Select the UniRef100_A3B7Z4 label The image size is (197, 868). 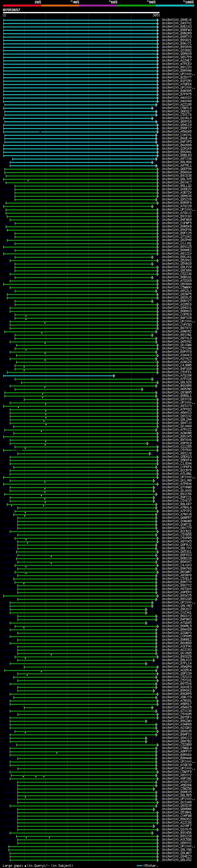click(177, 192)
